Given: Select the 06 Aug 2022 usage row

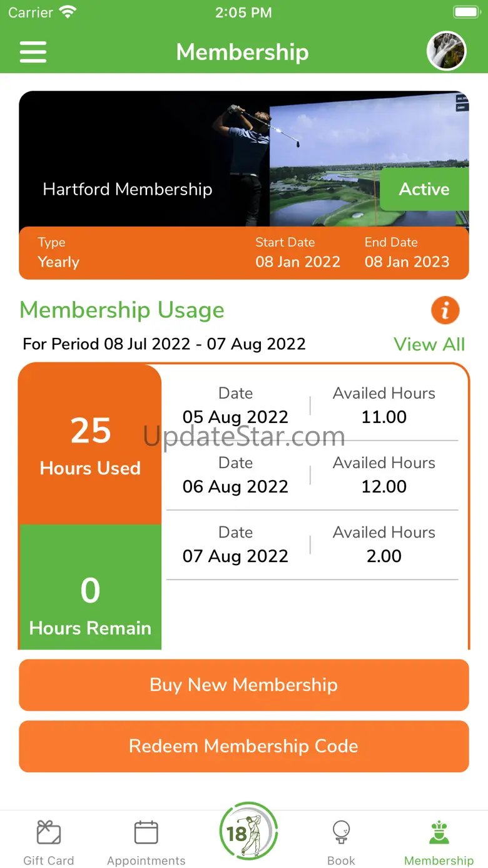Looking at the screenshot, I should coord(312,475).
